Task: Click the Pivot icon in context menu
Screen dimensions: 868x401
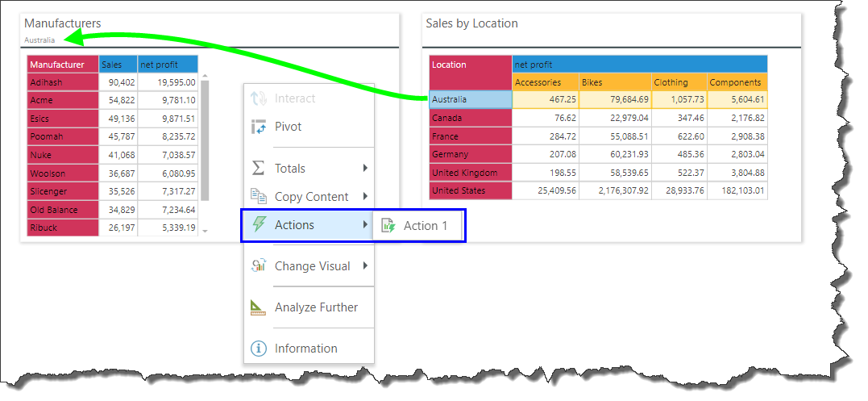Action: (259, 127)
